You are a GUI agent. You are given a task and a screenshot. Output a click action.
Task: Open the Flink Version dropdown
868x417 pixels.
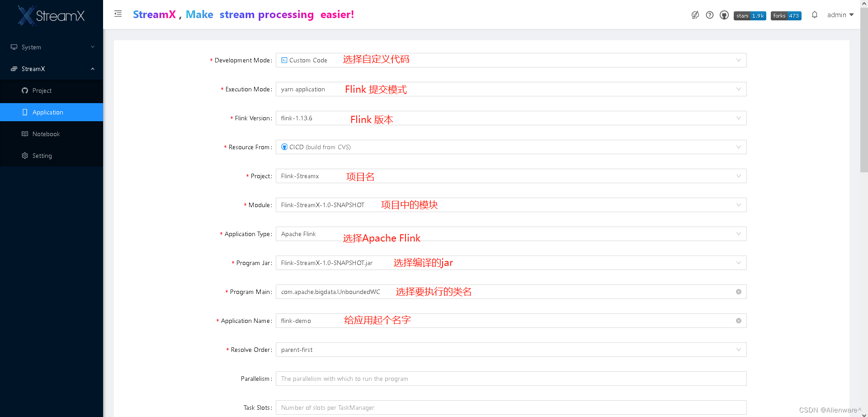click(511, 118)
